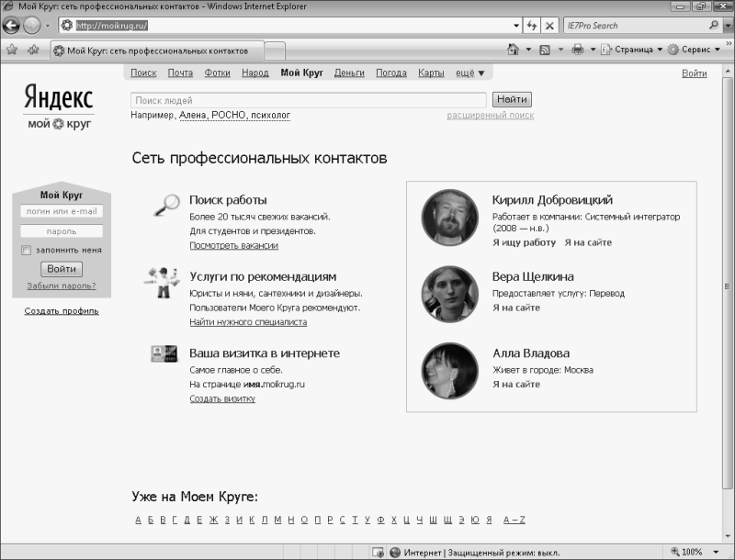Click the A – Z link in alphabet index
735x560 pixels.
(x=514, y=520)
